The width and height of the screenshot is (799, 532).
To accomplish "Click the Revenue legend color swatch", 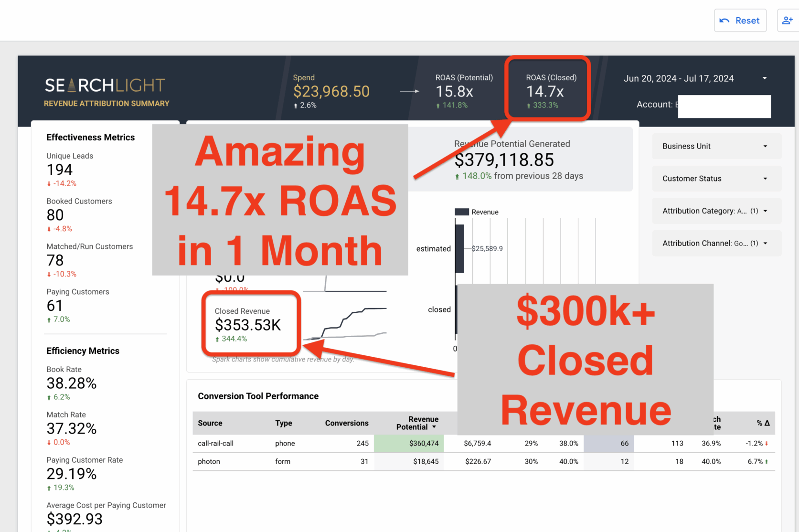I will [461, 212].
